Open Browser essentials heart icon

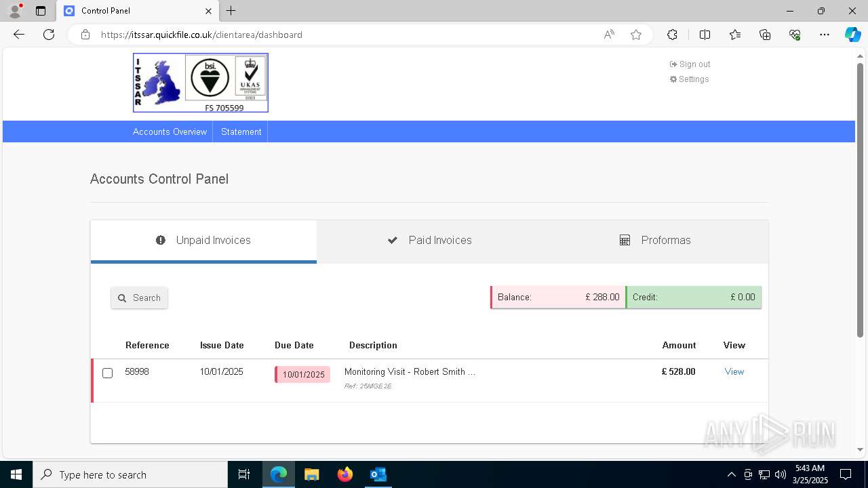click(x=795, y=35)
